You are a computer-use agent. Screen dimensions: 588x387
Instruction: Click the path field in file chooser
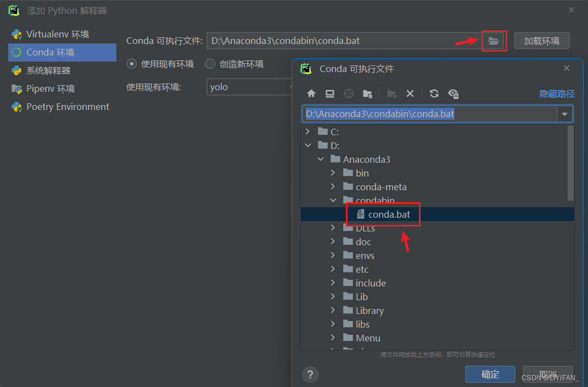click(x=429, y=114)
